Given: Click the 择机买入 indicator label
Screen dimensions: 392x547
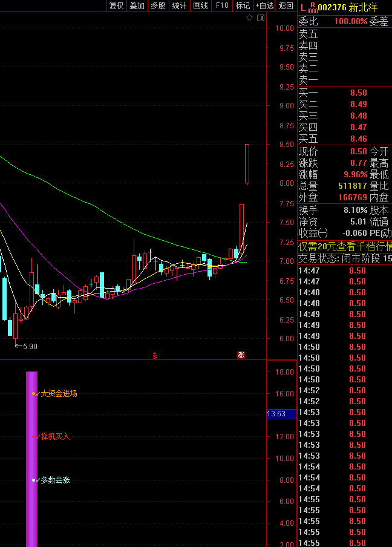Looking at the screenshot, I should tap(55, 436).
